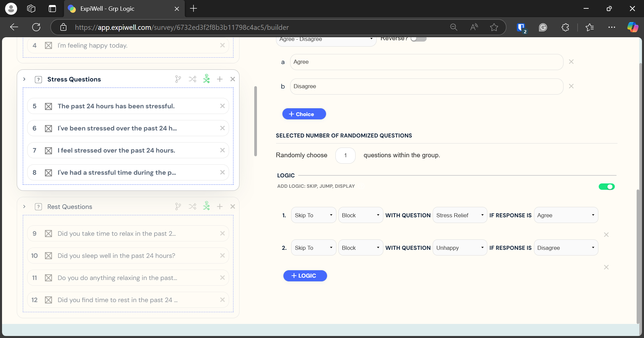
Task: Expand the Rest Questions group chevron
Action: click(24, 207)
